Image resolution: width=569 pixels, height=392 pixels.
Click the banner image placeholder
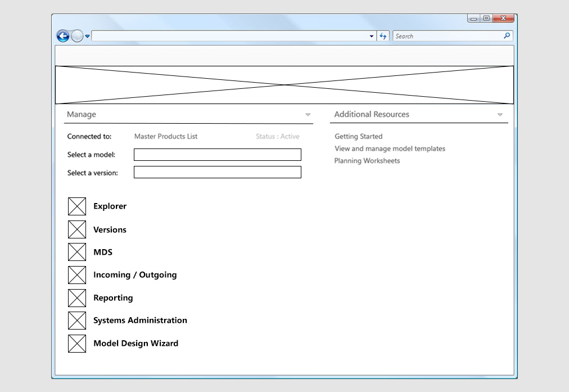click(x=284, y=85)
